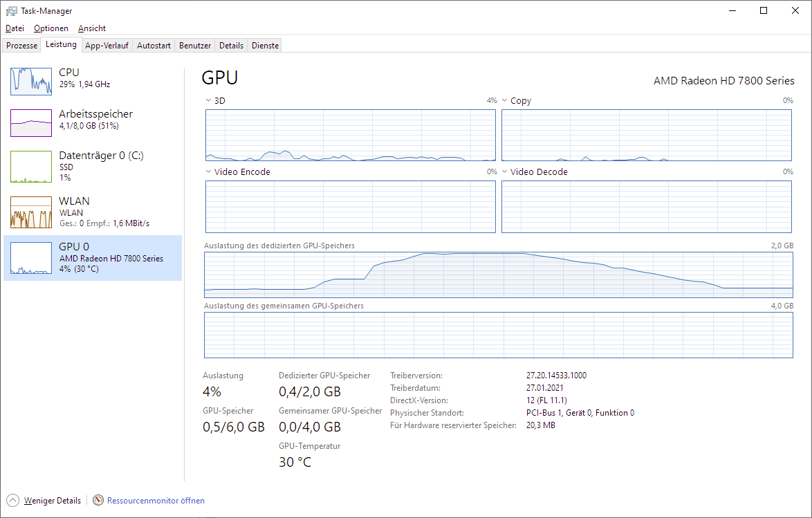Open the Benutzer tab
The image size is (812, 518).
point(195,46)
